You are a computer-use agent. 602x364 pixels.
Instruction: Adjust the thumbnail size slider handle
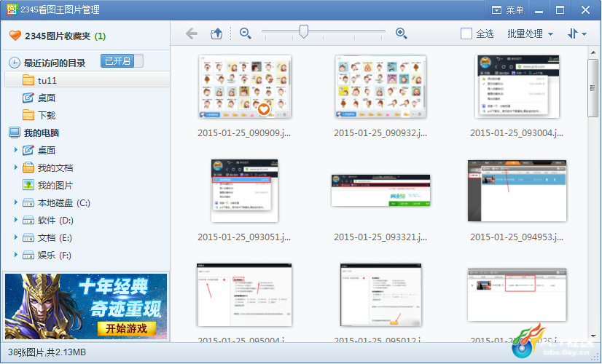[304, 32]
